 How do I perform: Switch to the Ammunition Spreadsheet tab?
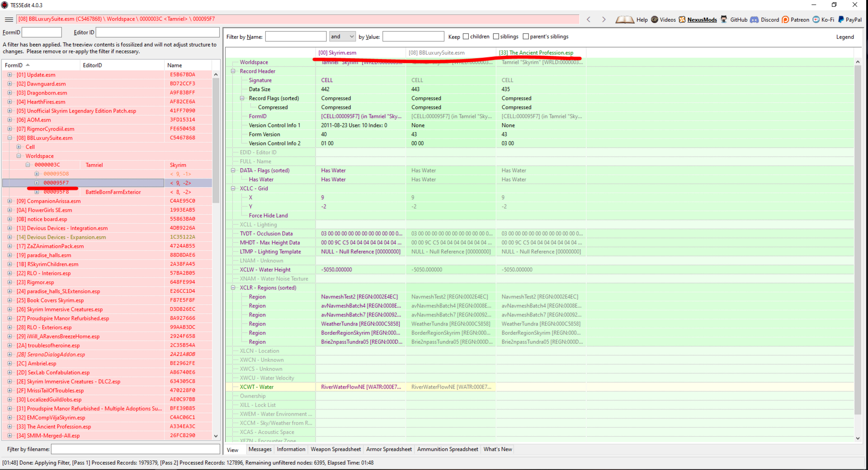click(448, 449)
